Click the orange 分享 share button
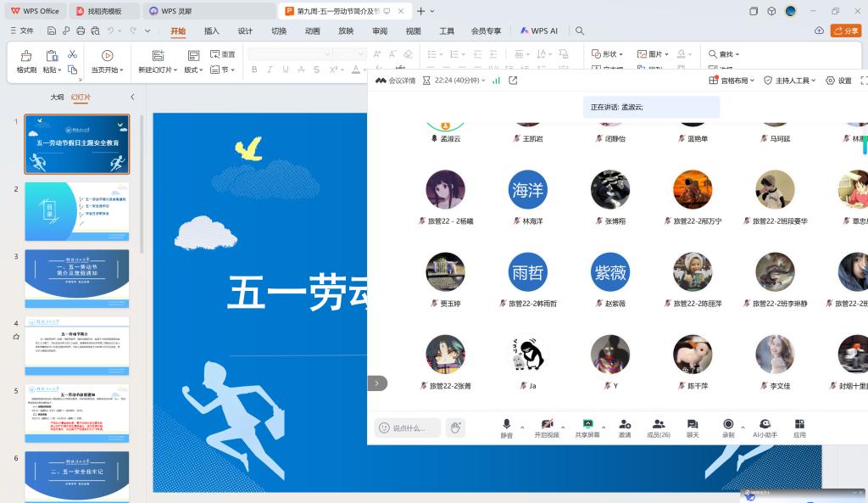Screen dimensions: 868x503 point(845,31)
